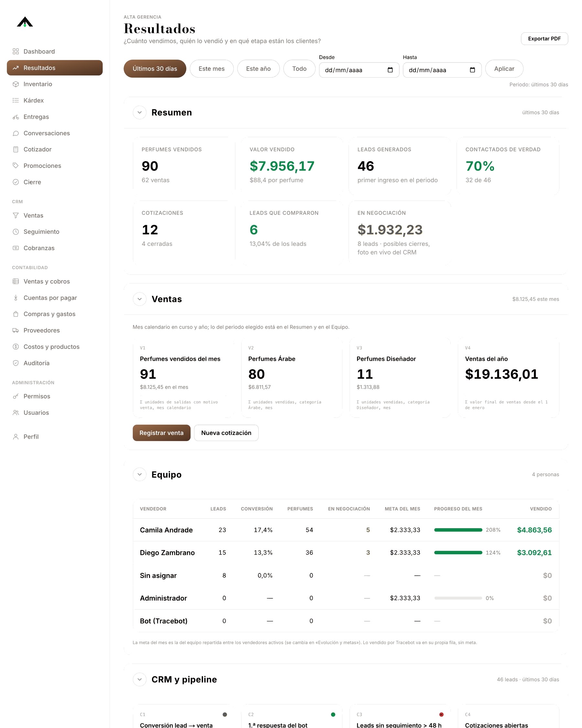The image size is (582, 728).
Task: Click the Inventario box icon
Action: click(x=16, y=84)
